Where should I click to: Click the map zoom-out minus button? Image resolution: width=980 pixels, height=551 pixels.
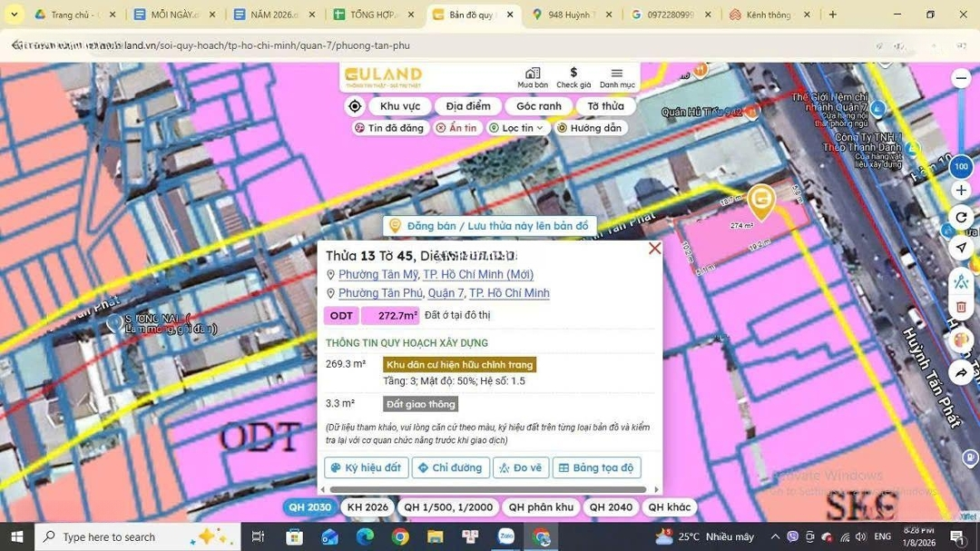(961, 79)
